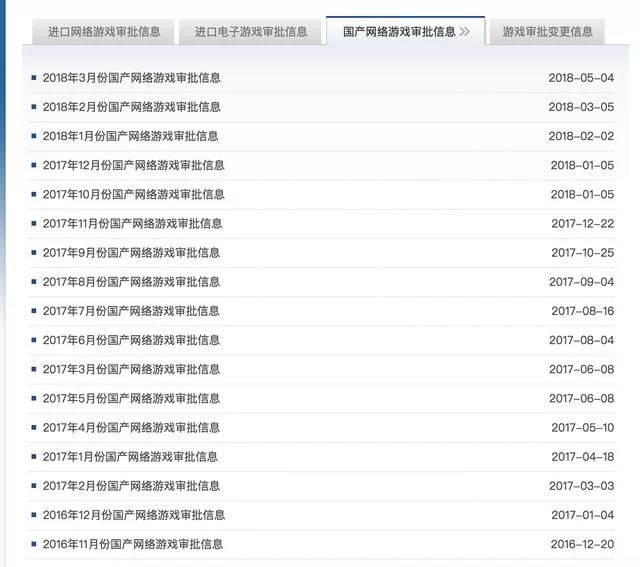Click the bullet icon beside 2017年5月份 entry
The image size is (640, 567).
click(x=34, y=398)
